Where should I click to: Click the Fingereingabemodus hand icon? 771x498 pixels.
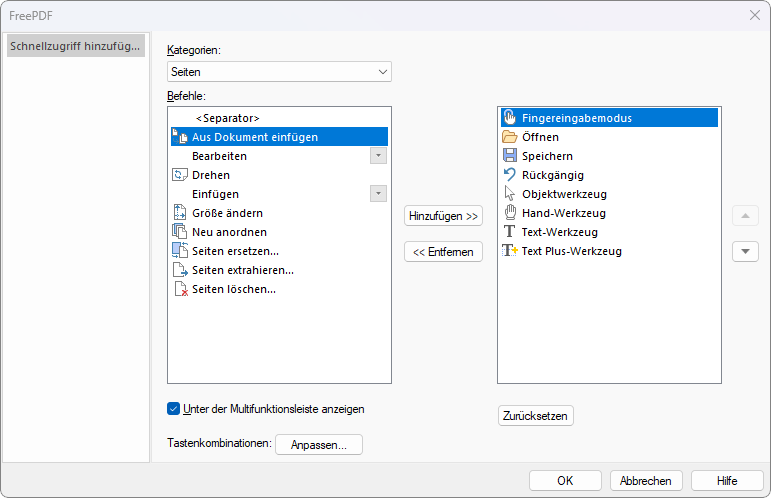pyautogui.click(x=510, y=118)
